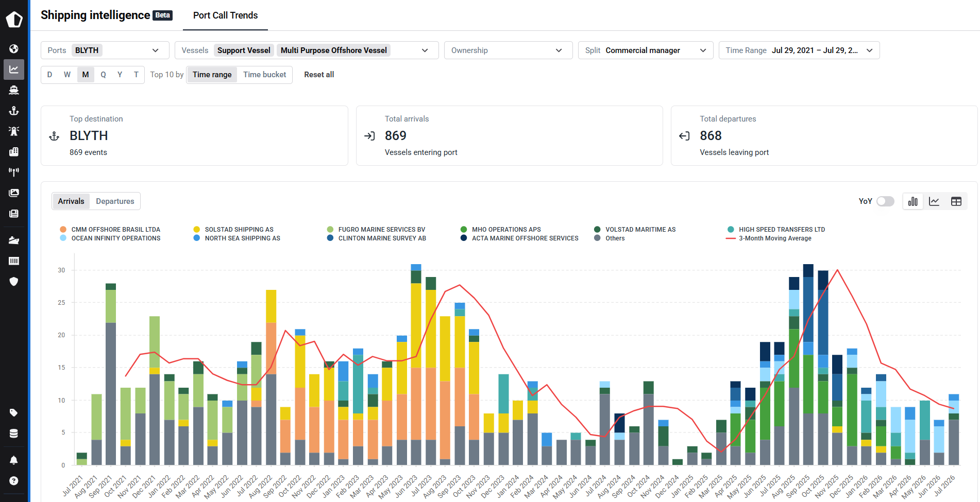Viewport: 980px width, 502px height.
Task: Open the trends chart icon in sidebar
Action: pyautogui.click(x=14, y=70)
